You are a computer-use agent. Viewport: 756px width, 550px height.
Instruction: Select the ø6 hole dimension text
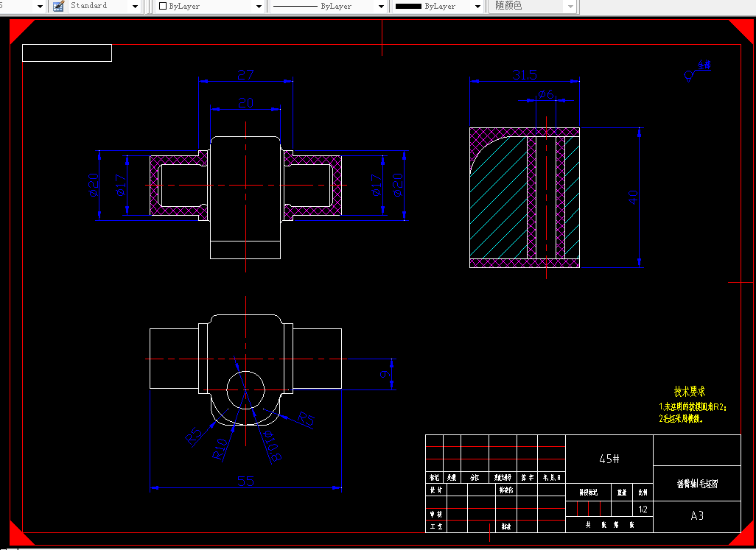546,94
